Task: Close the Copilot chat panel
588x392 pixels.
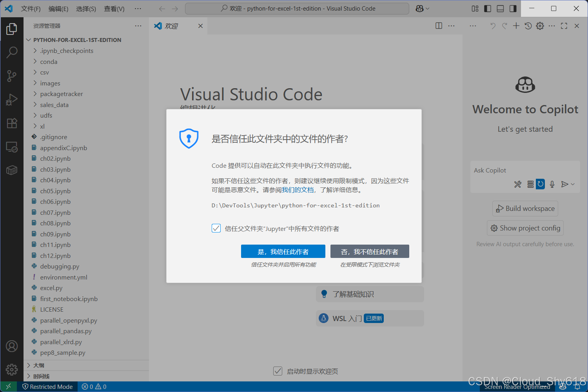Action: pos(577,25)
